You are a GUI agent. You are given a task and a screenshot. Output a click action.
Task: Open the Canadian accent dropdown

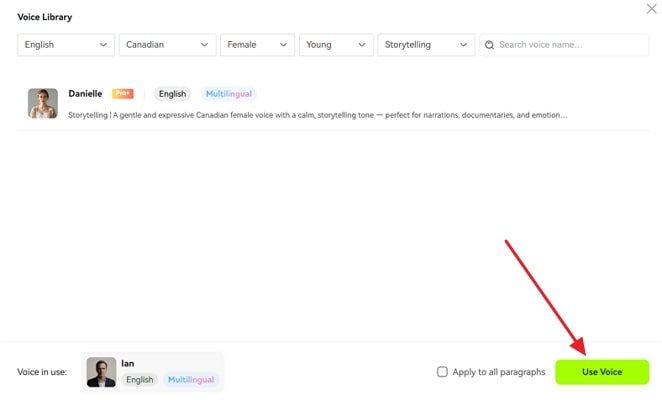(168, 45)
